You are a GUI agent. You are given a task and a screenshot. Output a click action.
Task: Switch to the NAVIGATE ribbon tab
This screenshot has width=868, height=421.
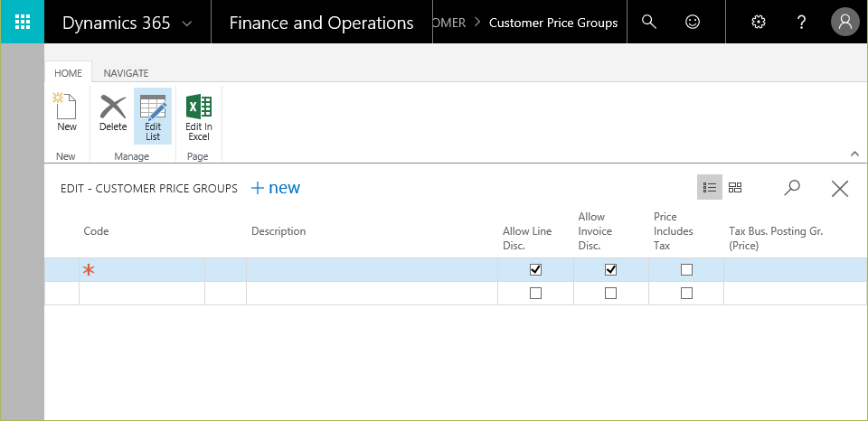tap(126, 73)
